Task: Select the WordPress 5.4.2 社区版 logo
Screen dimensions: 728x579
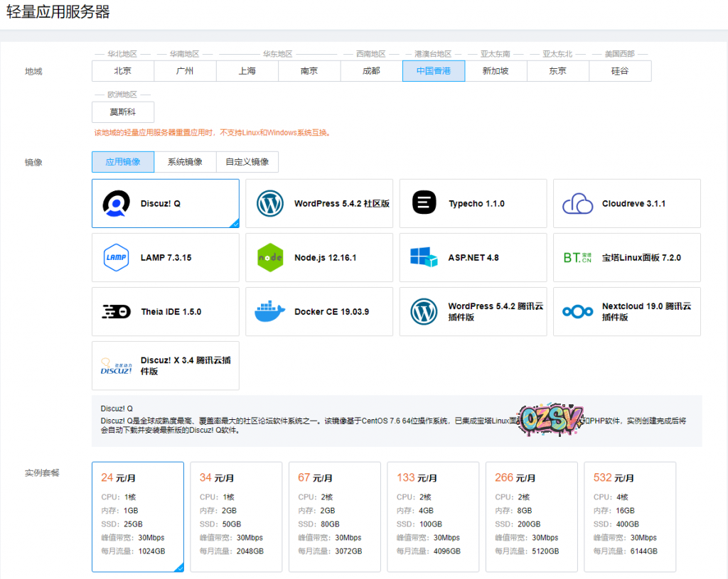Action: point(270,204)
